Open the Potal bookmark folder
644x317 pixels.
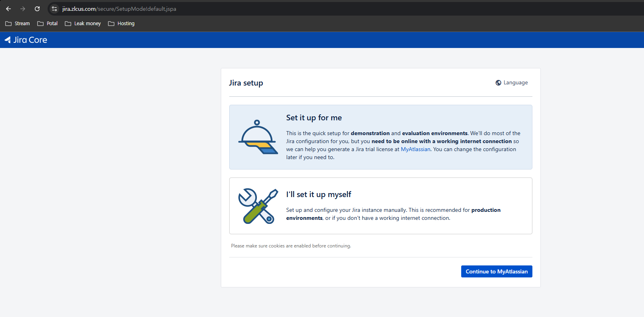pyautogui.click(x=48, y=24)
